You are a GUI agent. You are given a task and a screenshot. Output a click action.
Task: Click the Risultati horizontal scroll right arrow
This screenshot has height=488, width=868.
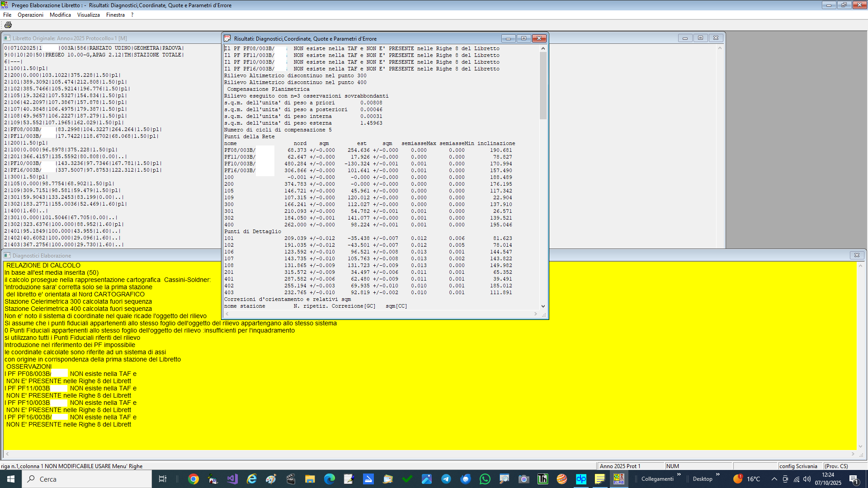click(536, 314)
